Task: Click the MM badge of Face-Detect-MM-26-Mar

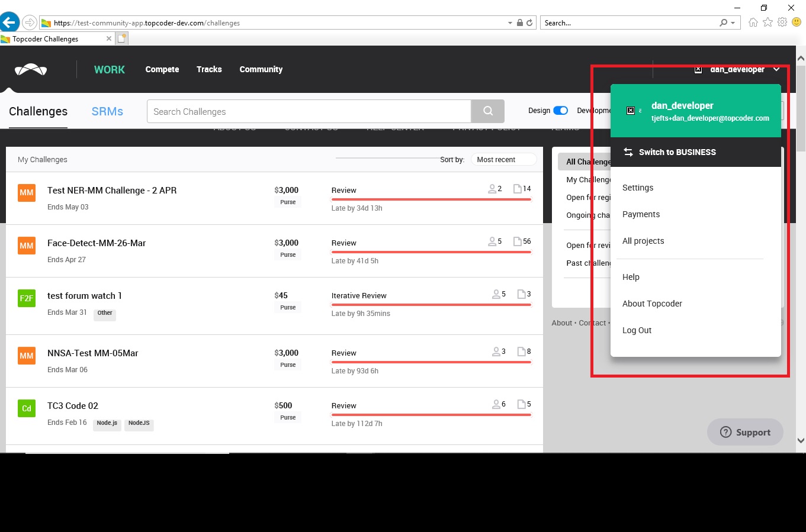Action: (x=27, y=245)
